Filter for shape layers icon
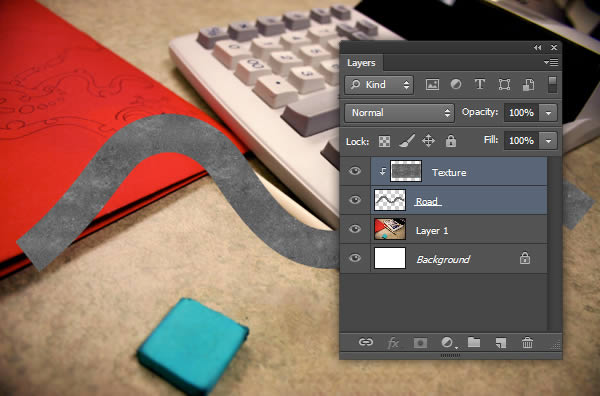The width and height of the screenshot is (600, 396). pos(504,85)
